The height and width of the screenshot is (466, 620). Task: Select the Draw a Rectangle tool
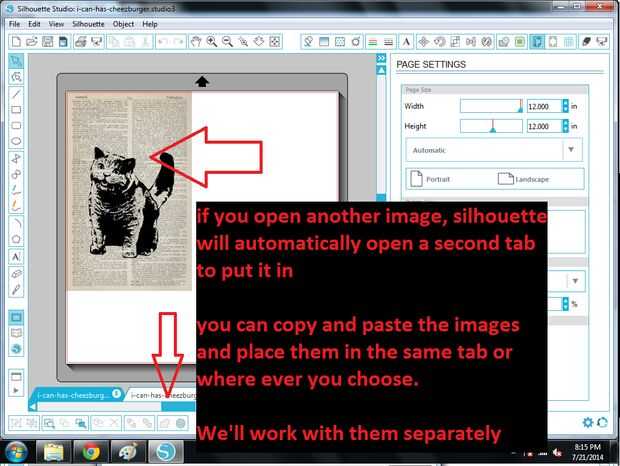pos(16,109)
